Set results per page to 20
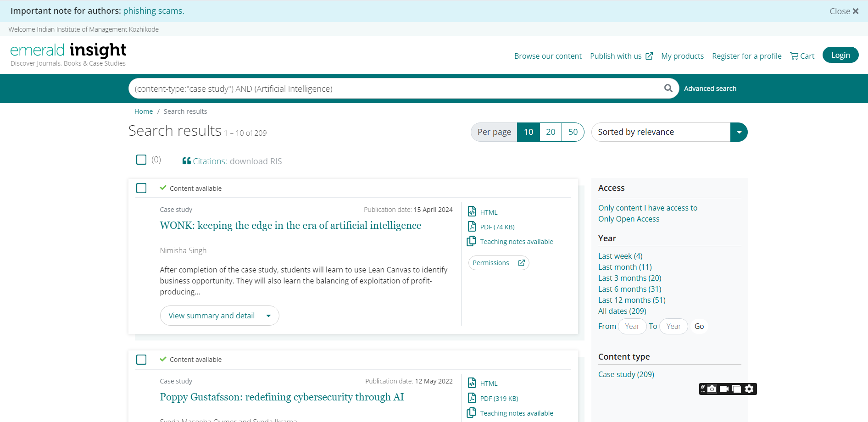Viewport: 868px width, 422px height. pos(551,132)
